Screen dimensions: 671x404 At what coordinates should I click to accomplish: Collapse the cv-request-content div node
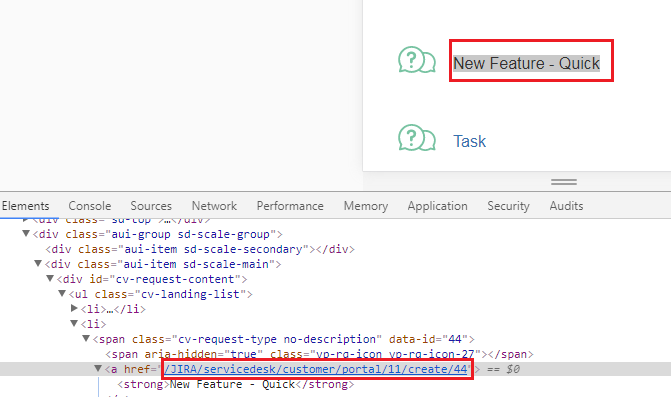point(50,279)
